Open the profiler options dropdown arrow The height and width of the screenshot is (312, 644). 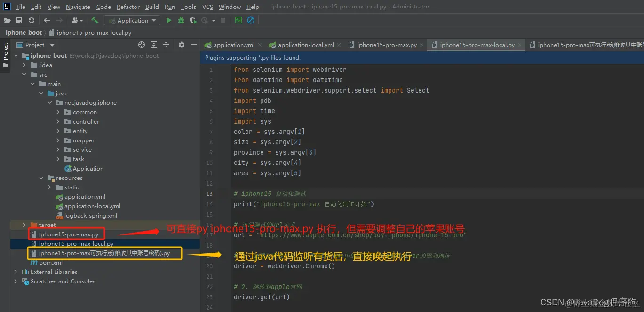pyautogui.click(x=214, y=20)
